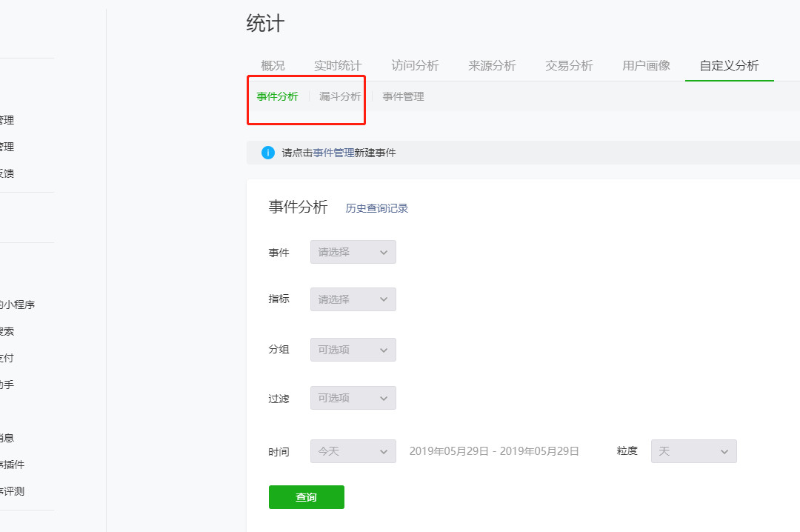Screen dimensions: 800x532
Task: Follow the 事件管理 link in the notice
Action: click(x=333, y=153)
